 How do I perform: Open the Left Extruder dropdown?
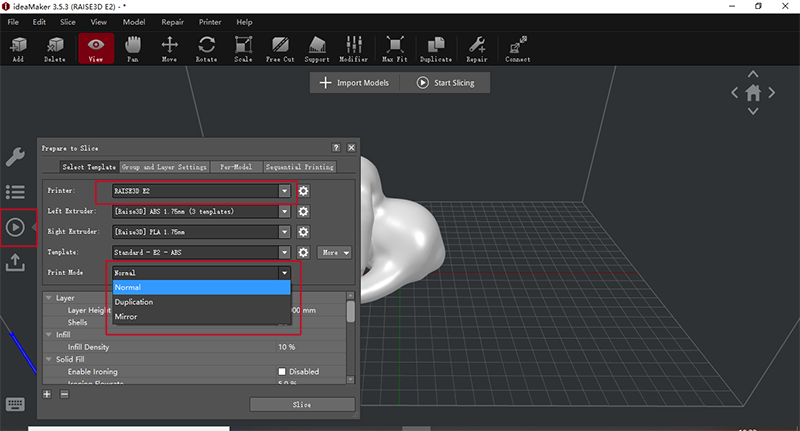[x=201, y=211]
